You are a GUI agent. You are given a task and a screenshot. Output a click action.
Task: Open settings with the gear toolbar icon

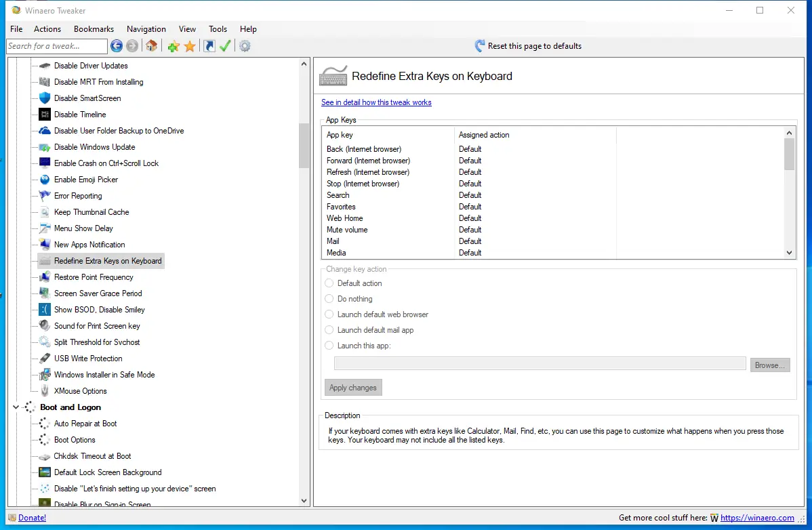coord(245,46)
